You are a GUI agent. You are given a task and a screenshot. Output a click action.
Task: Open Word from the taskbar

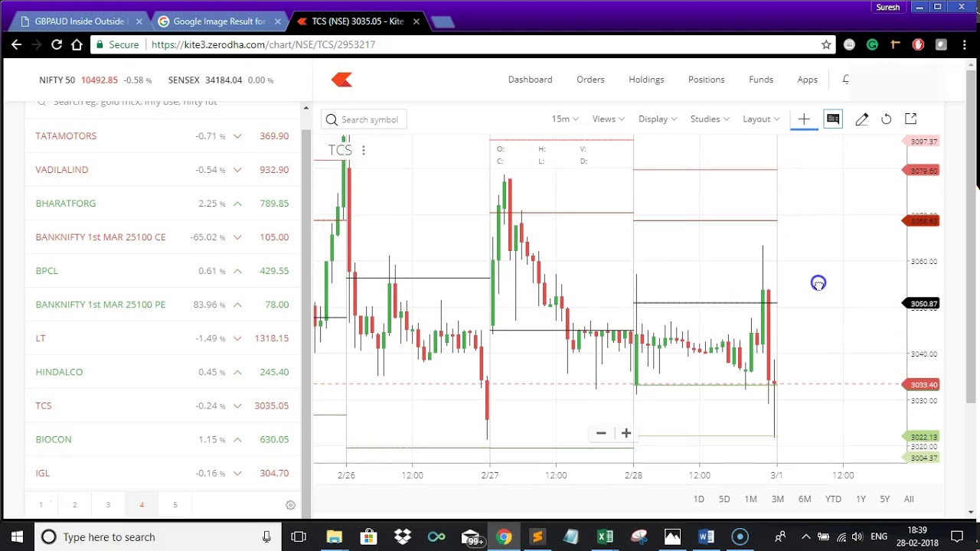pos(706,536)
